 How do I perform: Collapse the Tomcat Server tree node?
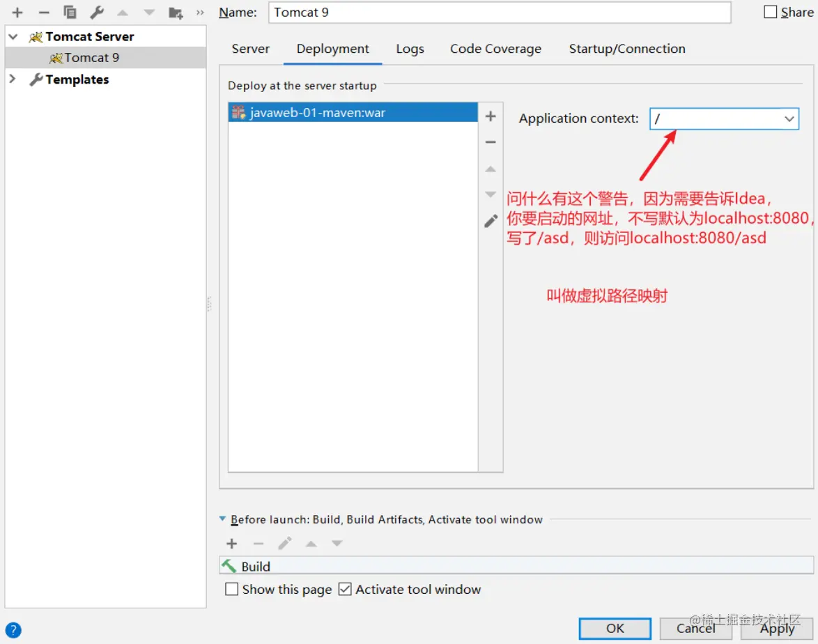coord(13,36)
